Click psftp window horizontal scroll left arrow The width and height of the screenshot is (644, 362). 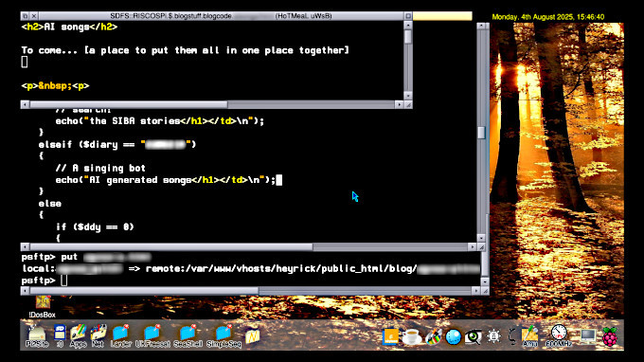pos(25,291)
